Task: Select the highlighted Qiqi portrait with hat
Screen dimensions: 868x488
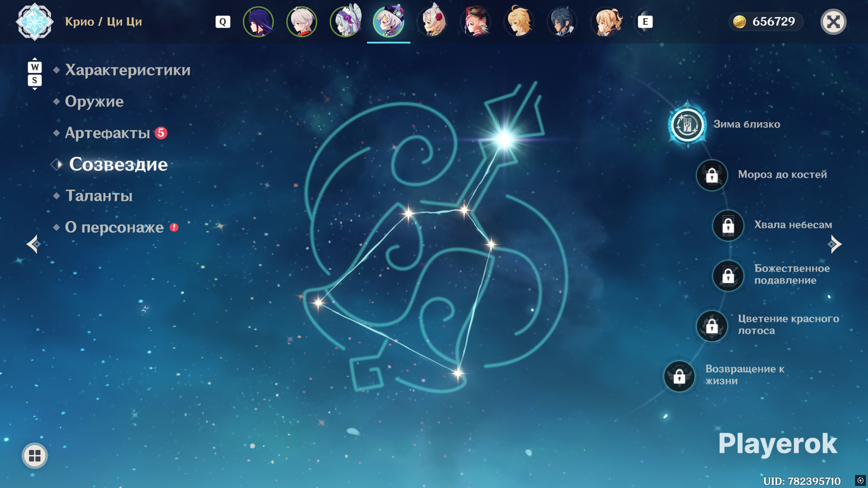Action: tap(389, 22)
